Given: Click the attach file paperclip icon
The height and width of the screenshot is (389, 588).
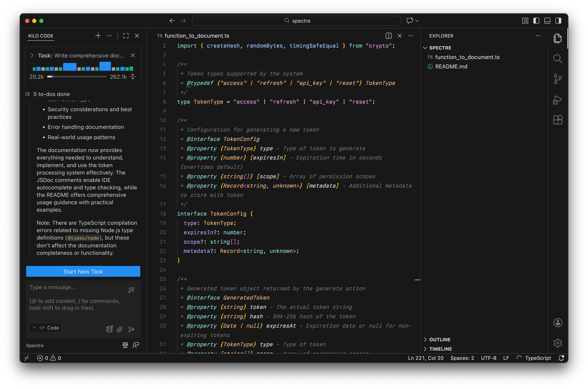Looking at the screenshot, I should (x=119, y=329).
